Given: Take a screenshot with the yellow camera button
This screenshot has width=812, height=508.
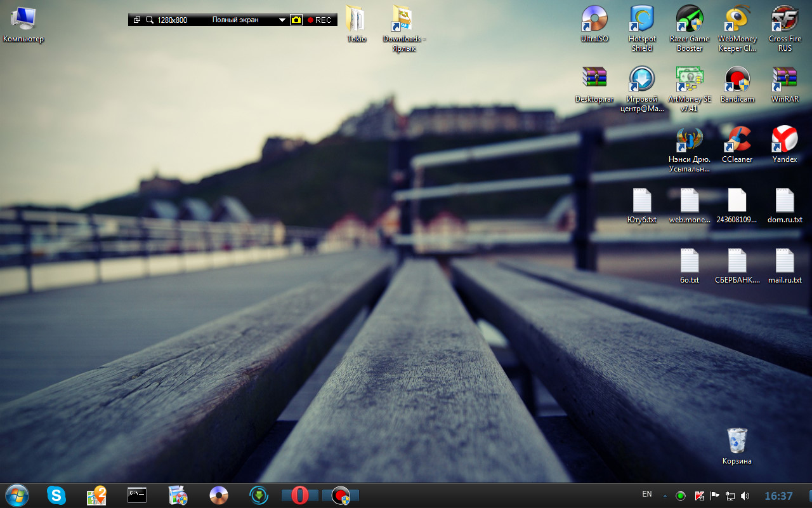Looking at the screenshot, I should pyautogui.click(x=296, y=20).
